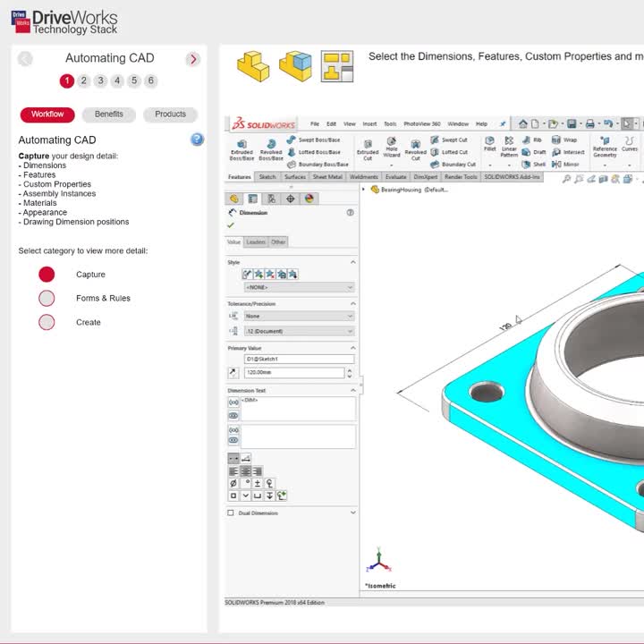Select the Capture category radio button
This screenshot has width=644, height=644.
(47, 275)
